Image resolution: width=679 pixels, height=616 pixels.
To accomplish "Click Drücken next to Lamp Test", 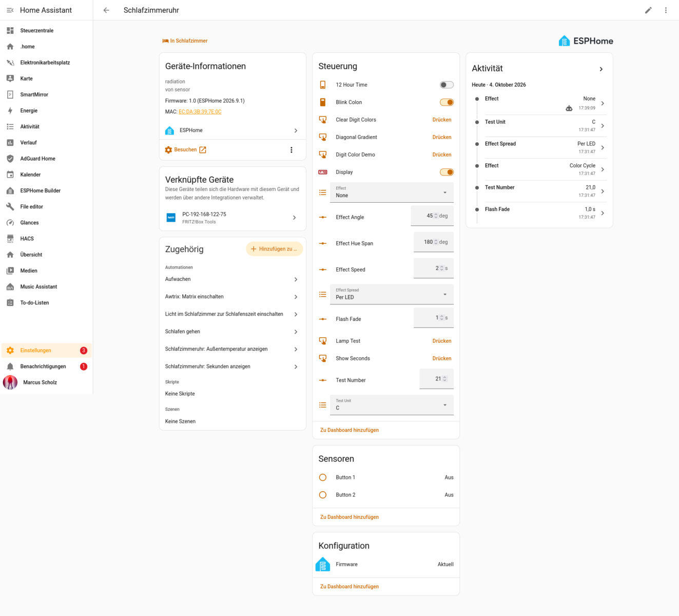I will click(442, 341).
